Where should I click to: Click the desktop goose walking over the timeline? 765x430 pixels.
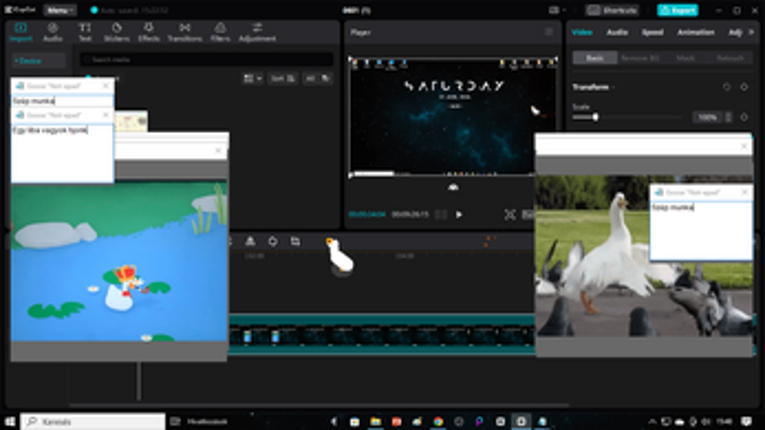(x=340, y=256)
